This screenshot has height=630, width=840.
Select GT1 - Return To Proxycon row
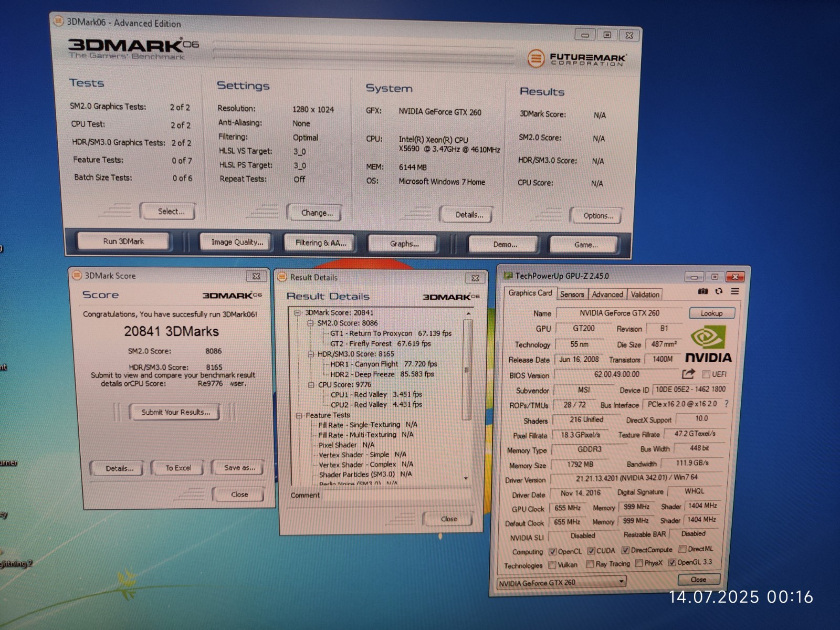coord(390,333)
